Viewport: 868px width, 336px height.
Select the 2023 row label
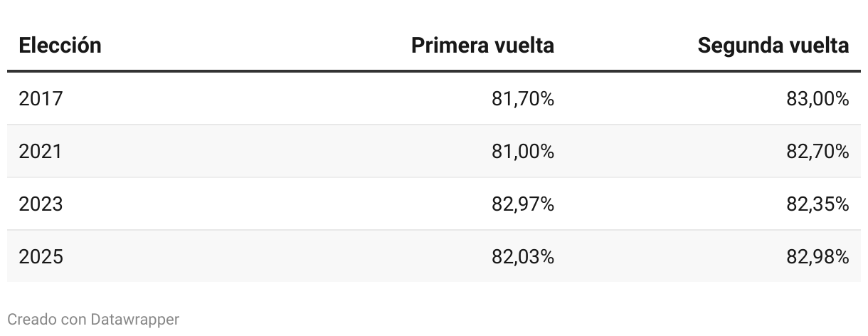pos(41,204)
